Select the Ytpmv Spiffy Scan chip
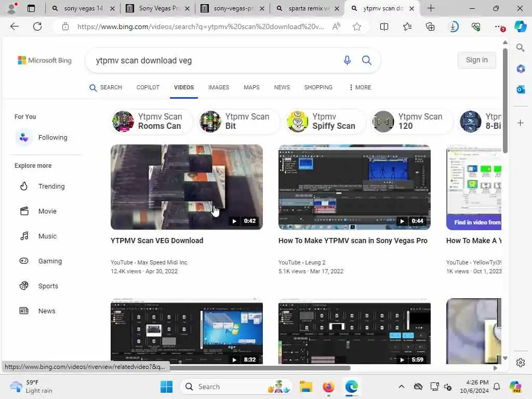532x399 pixels. tap(326, 121)
